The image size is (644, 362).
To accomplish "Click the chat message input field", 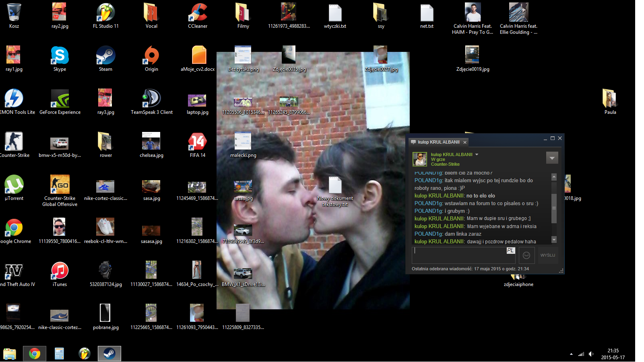I will click(x=459, y=255).
